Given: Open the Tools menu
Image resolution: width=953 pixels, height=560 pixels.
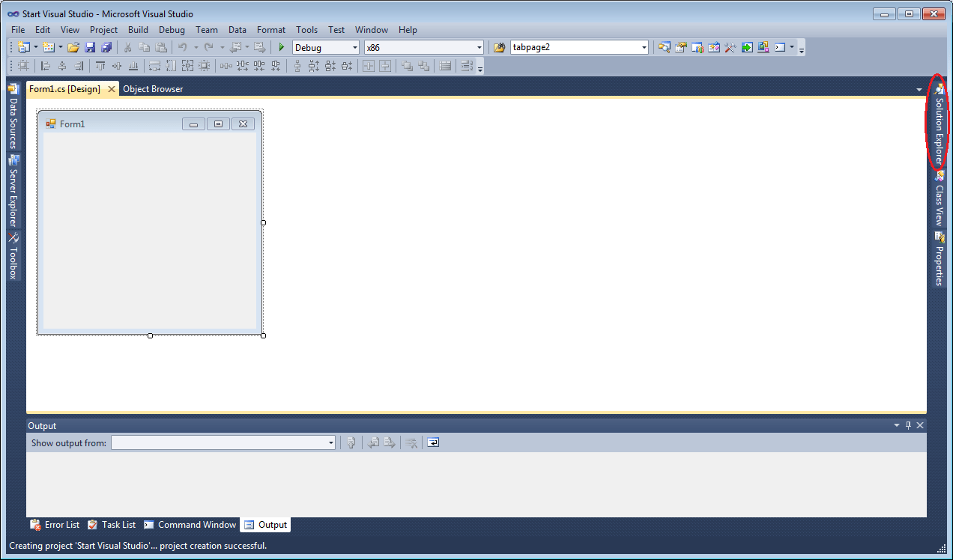Looking at the screenshot, I should [x=307, y=30].
